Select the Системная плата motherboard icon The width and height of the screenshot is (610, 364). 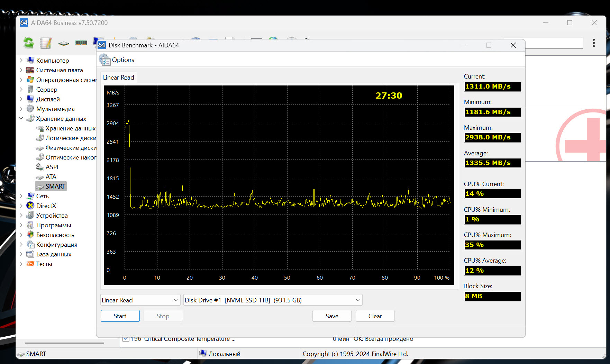point(30,70)
